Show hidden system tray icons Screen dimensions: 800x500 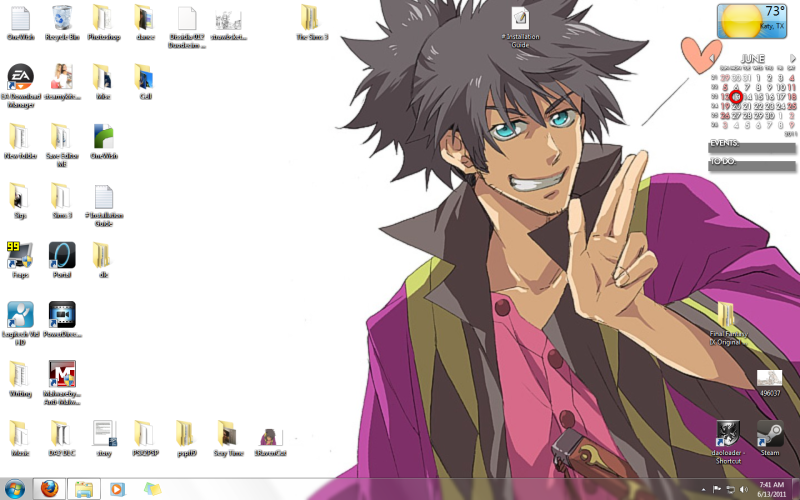703,489
